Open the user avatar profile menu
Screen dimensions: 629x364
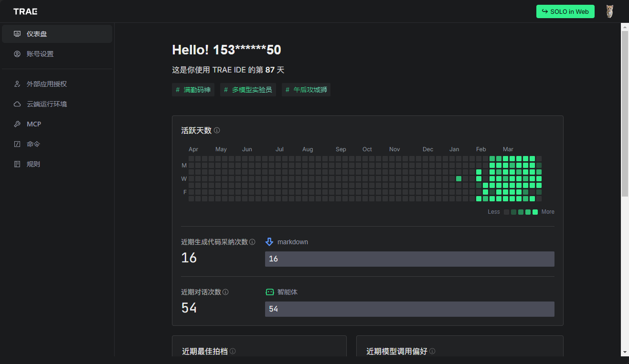click(x=609, y=11)
